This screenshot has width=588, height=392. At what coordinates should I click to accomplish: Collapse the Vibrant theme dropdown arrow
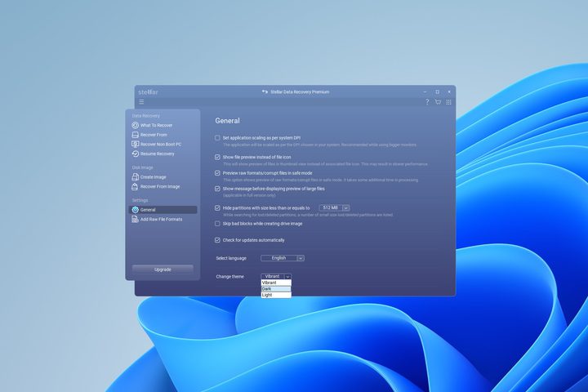287,277
